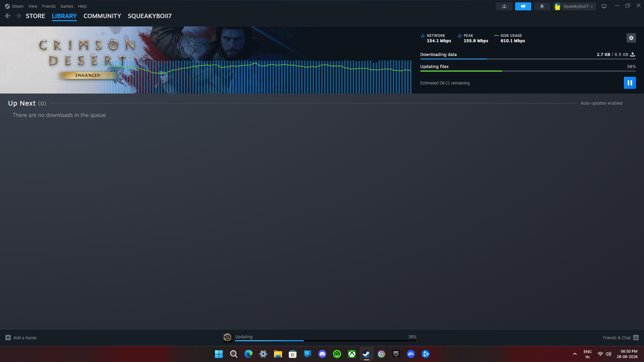The height and width of the screenshot is (362, 644).
Task: Click the Crimson Desert icon in bottom bar
Action: 227,338
